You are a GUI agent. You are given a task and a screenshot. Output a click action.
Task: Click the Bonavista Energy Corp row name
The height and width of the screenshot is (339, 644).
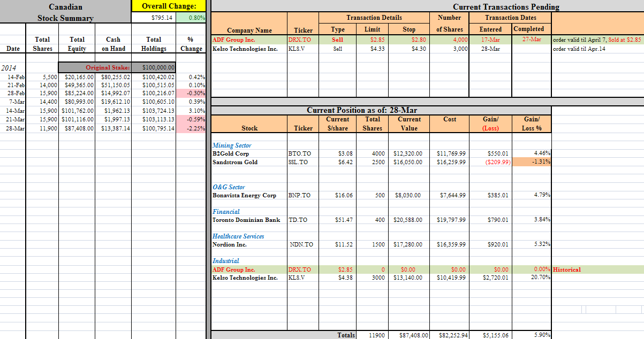coord(245,195)
